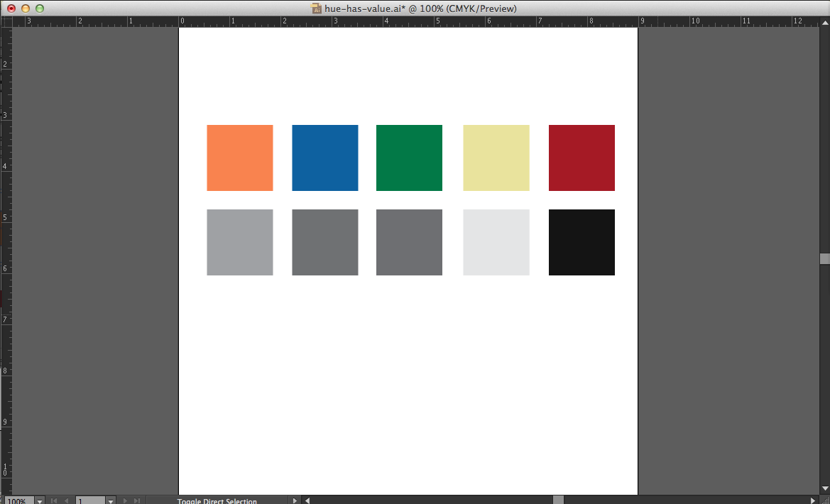Image resolution: width=830 pixels, height=504 pixels.
Task: Click the horizontal scrollbar right arrow
Action: coord(814,500)
